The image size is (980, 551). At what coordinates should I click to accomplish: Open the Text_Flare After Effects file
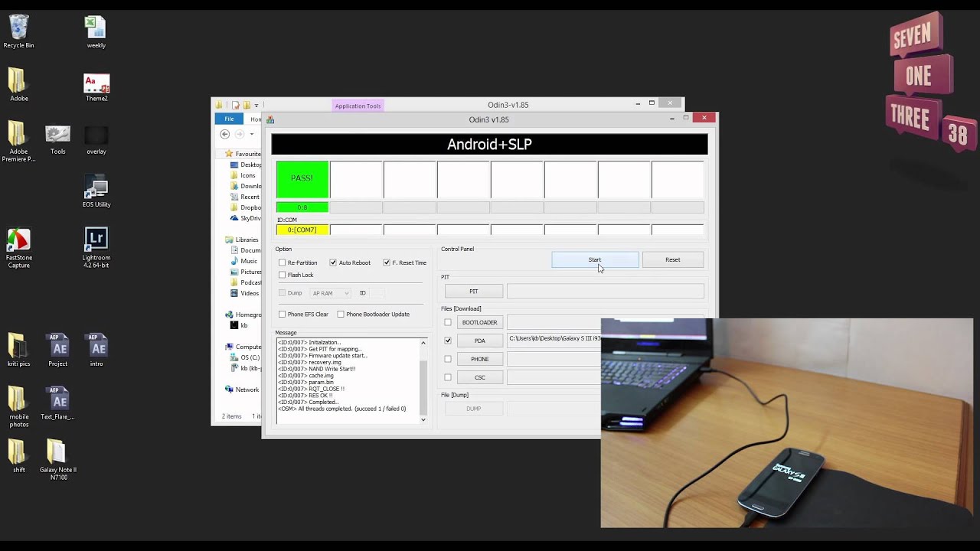57,403
